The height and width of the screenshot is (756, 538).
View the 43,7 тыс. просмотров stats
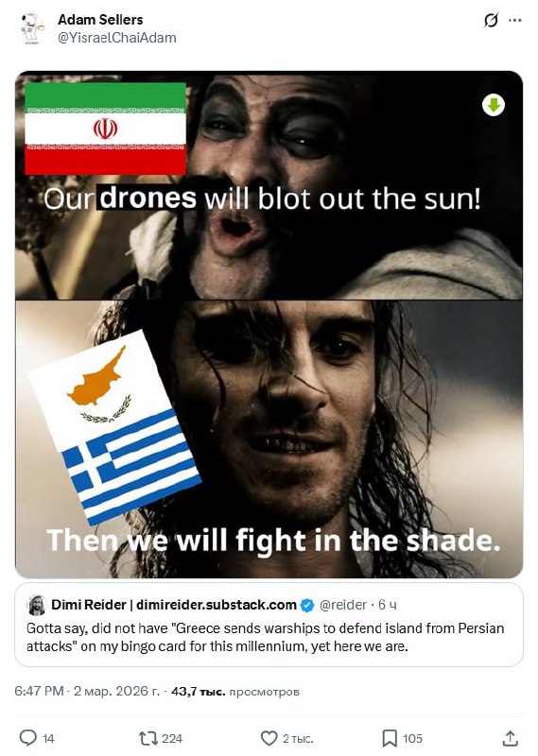(235, 692)
